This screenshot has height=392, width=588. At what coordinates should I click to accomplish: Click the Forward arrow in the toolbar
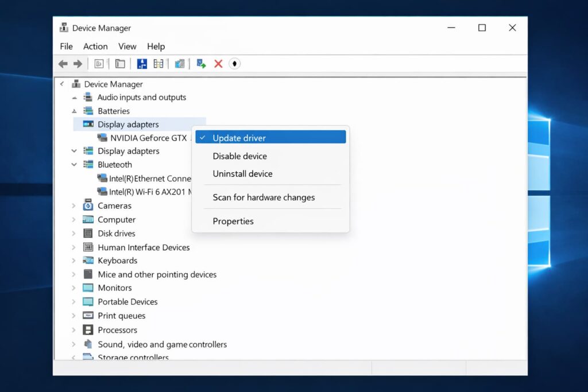point(78,64)
